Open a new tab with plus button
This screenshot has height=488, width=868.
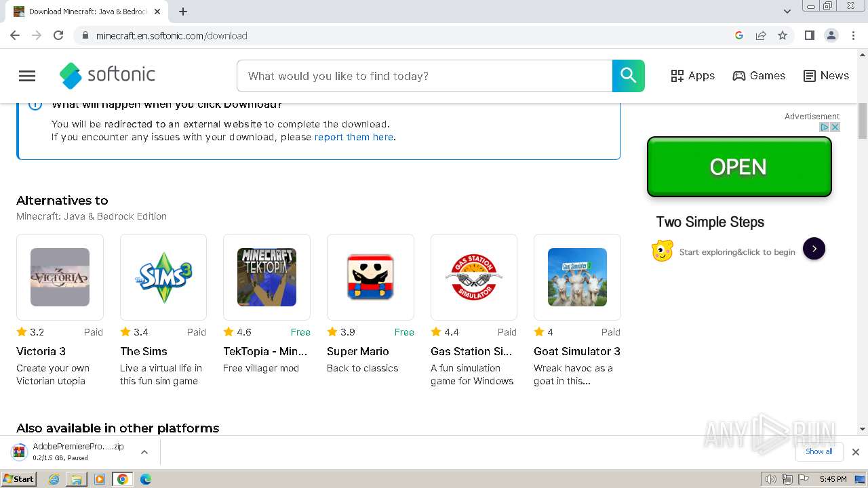[183, 12]
